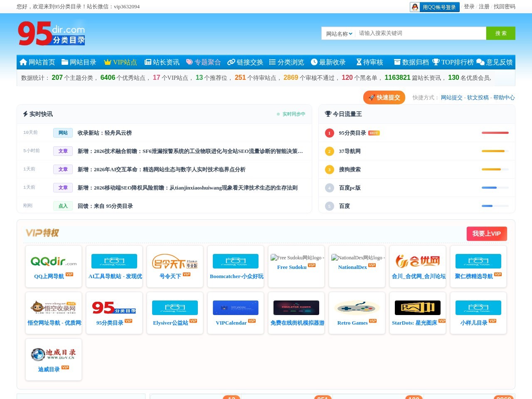Viewport: 532px width, 399px height.
Task: Click the 软文投稿 shortcut link
Action: (478, 98)
